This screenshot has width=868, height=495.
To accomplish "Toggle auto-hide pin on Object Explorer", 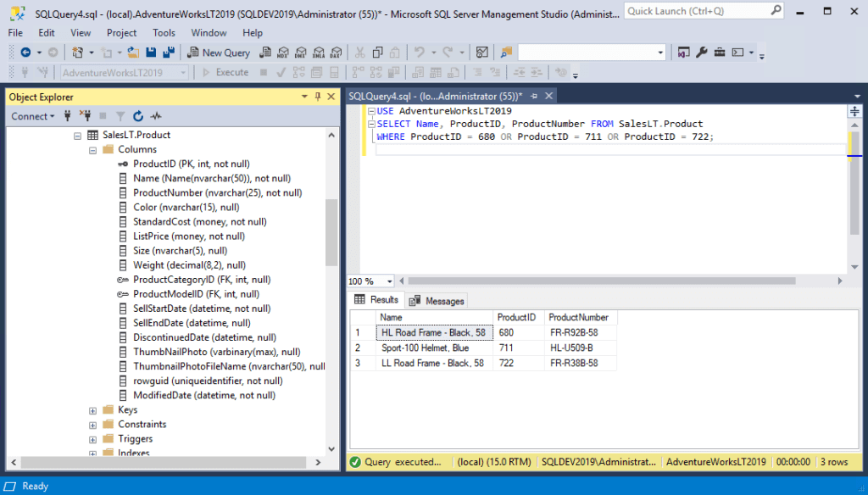I will (318, 97).
